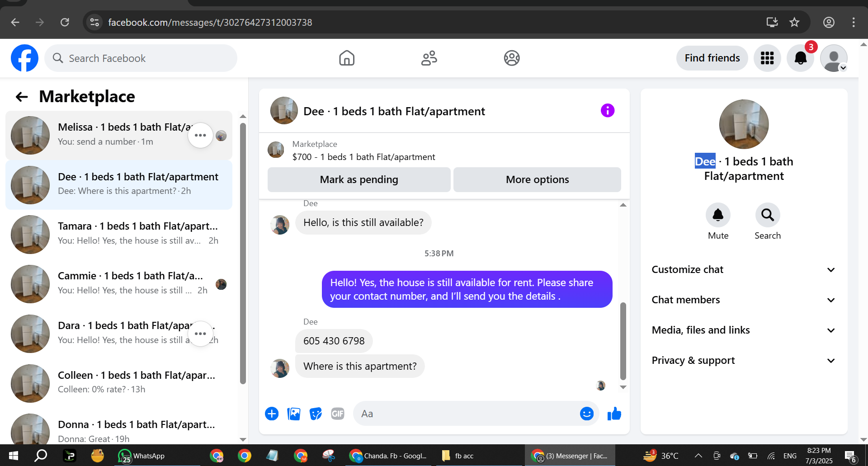Open browser profile icon
868x466 pixels.
point(829,22)
